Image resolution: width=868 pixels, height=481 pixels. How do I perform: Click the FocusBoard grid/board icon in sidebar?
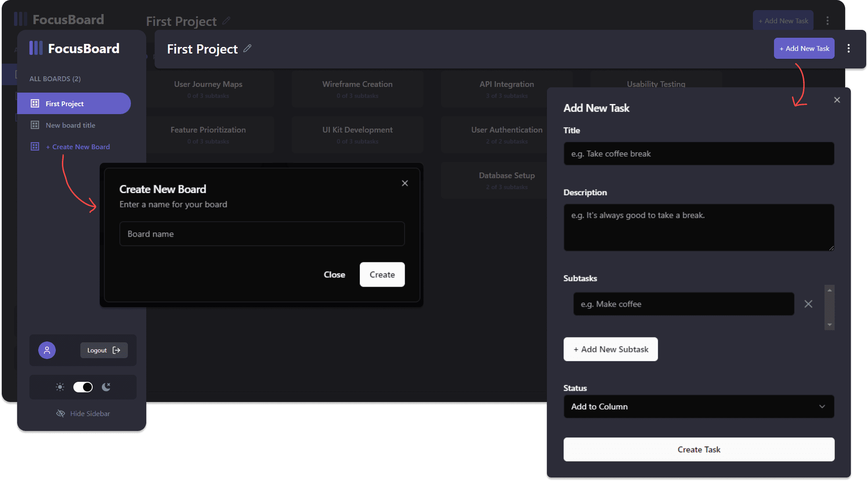35,103
